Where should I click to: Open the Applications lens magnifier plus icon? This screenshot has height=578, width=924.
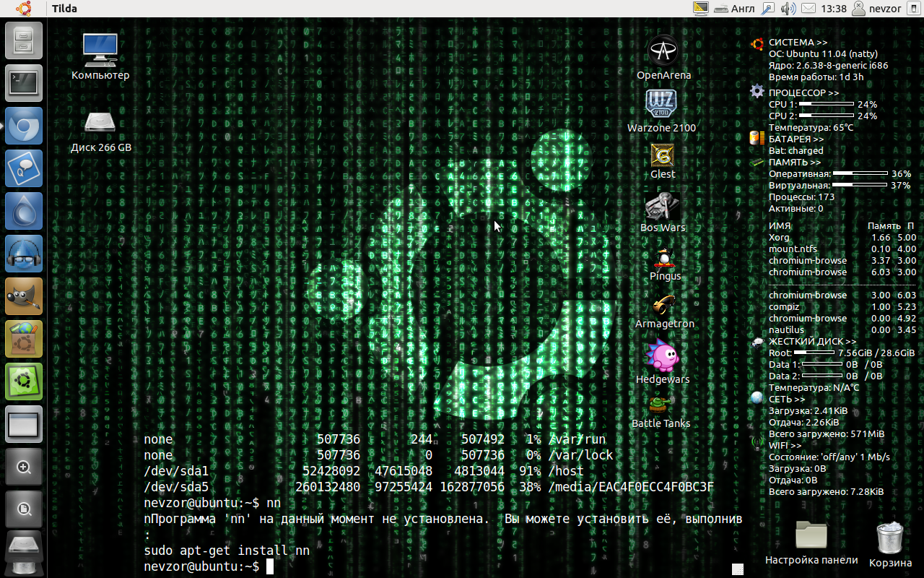click(24, 467)
